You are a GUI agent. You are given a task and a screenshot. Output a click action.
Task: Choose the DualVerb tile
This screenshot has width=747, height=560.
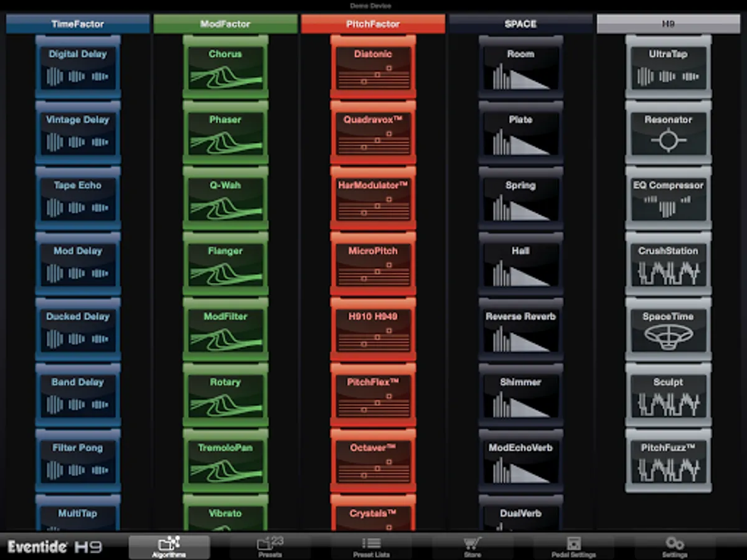pyautogui.click(x=520, y=513)
